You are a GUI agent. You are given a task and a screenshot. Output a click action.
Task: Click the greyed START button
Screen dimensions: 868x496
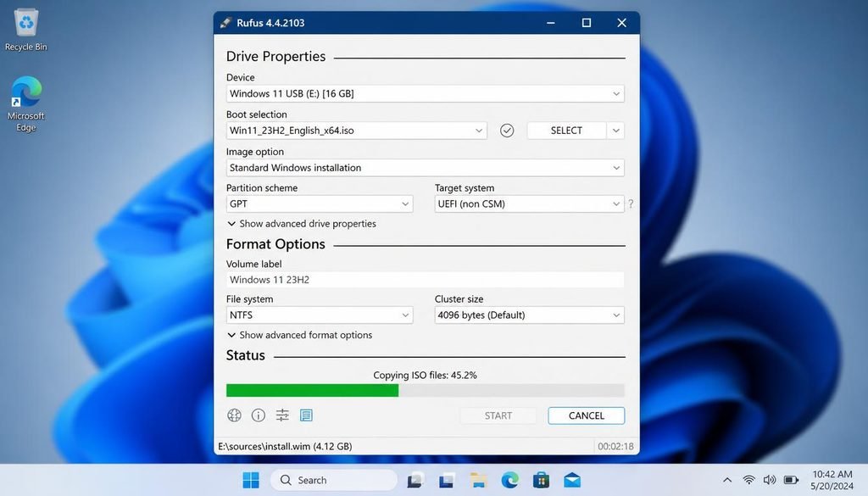498,415
